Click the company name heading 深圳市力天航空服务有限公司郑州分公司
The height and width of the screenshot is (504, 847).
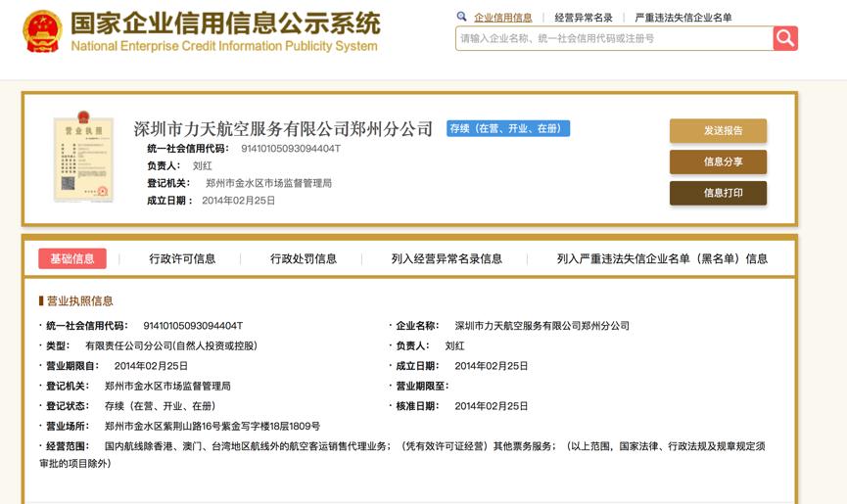click(x=284, y=129)
